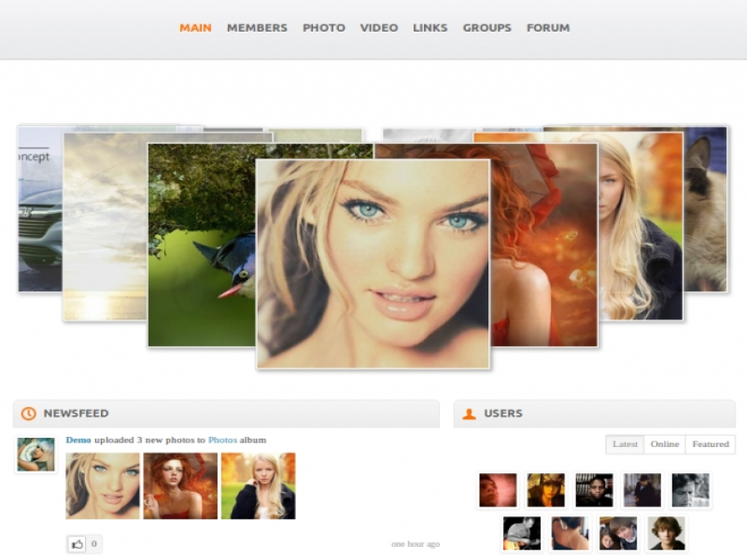Screen dimensions: 747x560
Task: Switch to the Online users tab
Action: [x=664, y=444]
